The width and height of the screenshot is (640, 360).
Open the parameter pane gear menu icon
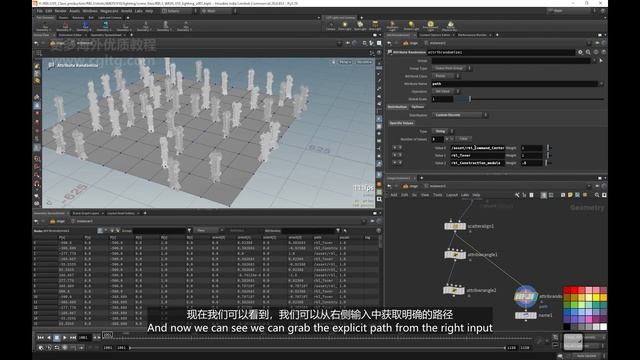pyautogui.click(x=580, y=52)
